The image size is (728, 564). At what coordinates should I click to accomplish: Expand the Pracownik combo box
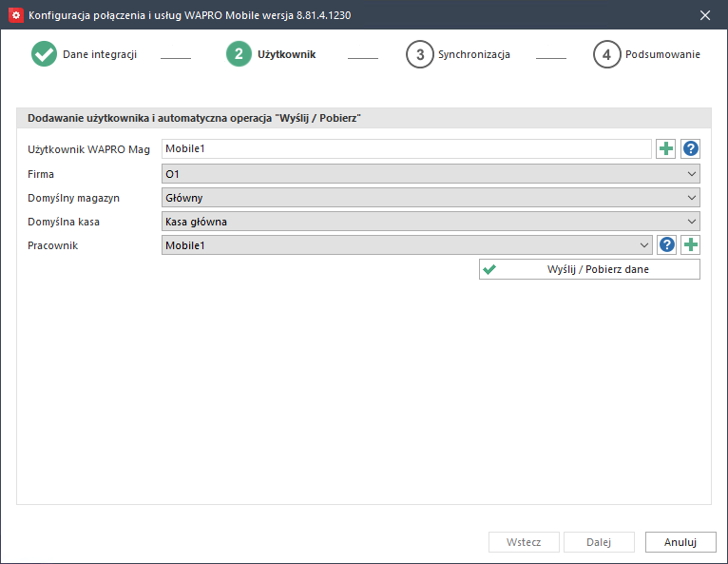[x=407, y=244]
